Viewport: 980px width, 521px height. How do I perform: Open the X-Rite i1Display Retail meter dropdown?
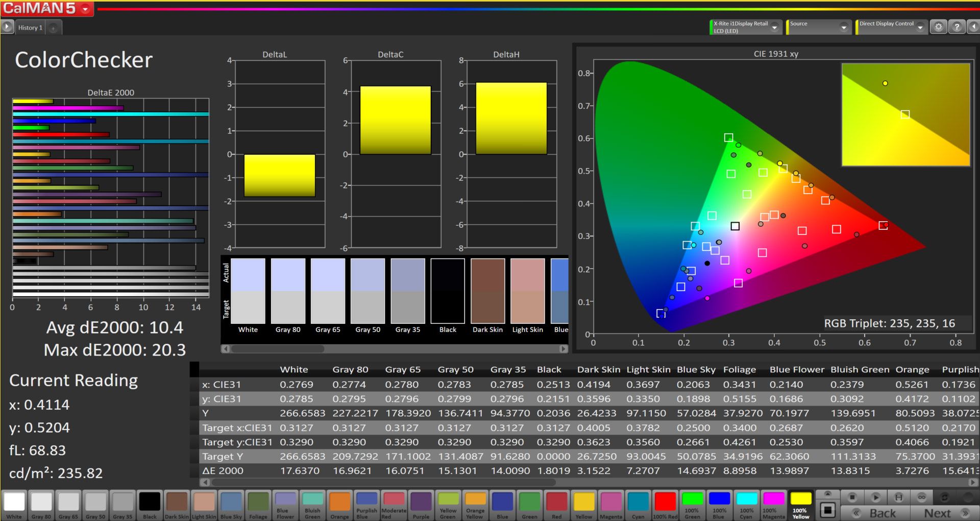(775, 28)
